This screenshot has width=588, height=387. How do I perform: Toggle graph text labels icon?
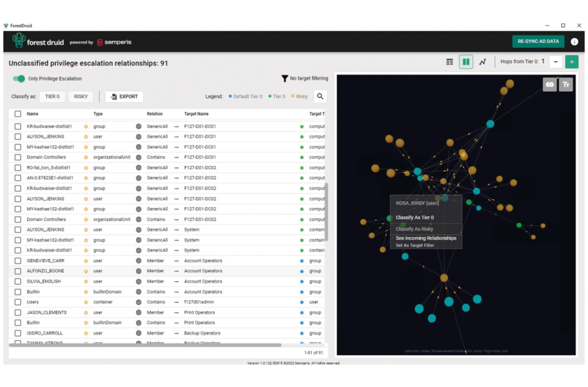pos(566,84)
